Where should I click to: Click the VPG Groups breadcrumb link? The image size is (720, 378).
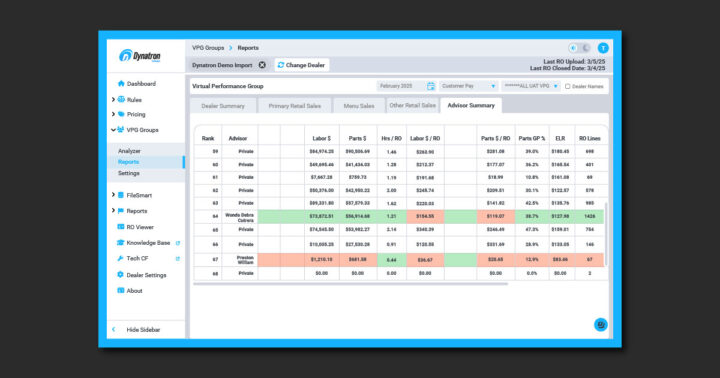(x=208, y=48)
